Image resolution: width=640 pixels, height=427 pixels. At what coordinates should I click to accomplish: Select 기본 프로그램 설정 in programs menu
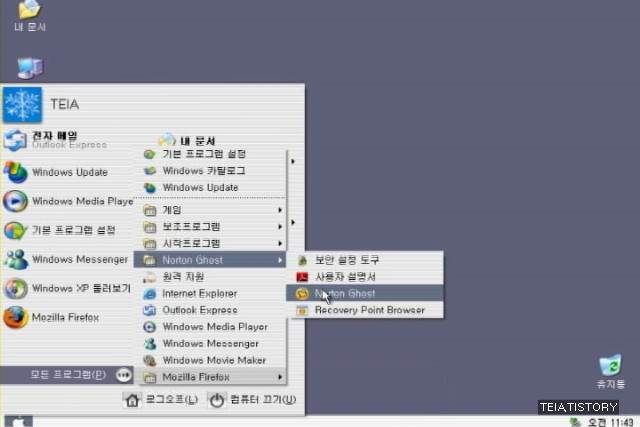point(210,154)
